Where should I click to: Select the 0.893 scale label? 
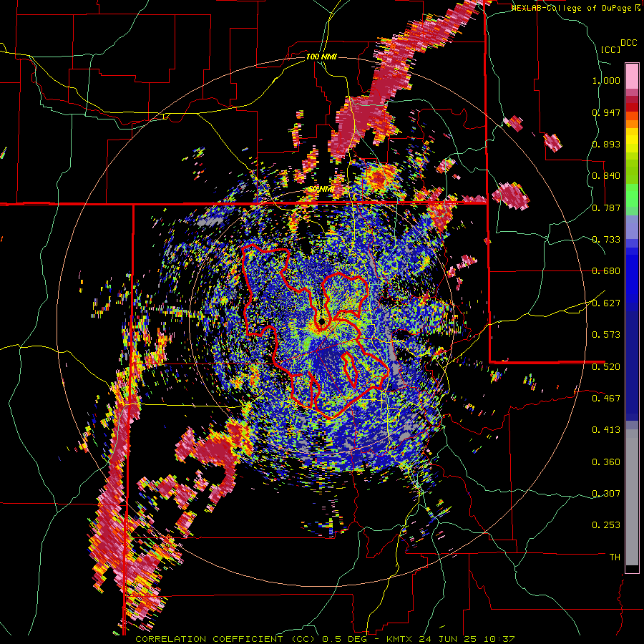click(x=606, y=144)
